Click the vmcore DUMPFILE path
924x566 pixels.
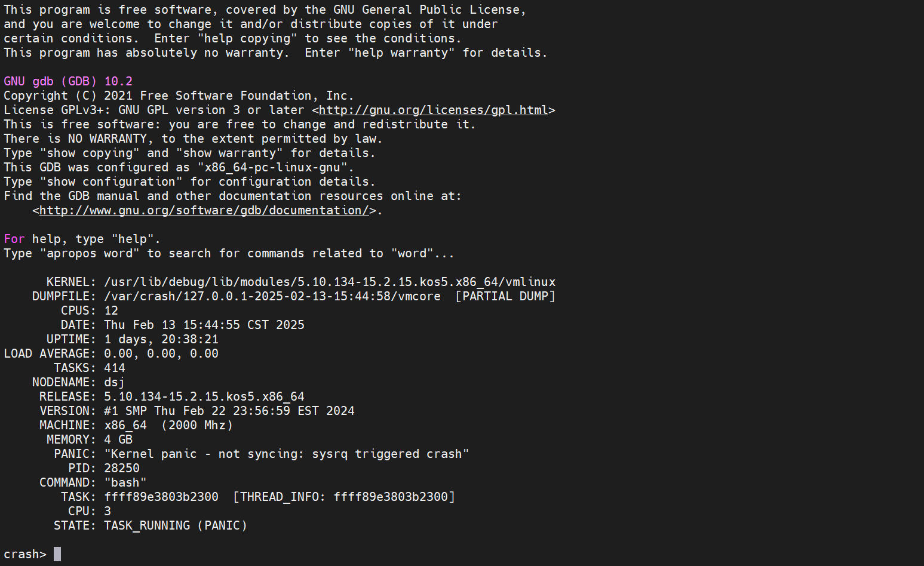[x=272, y=296]
